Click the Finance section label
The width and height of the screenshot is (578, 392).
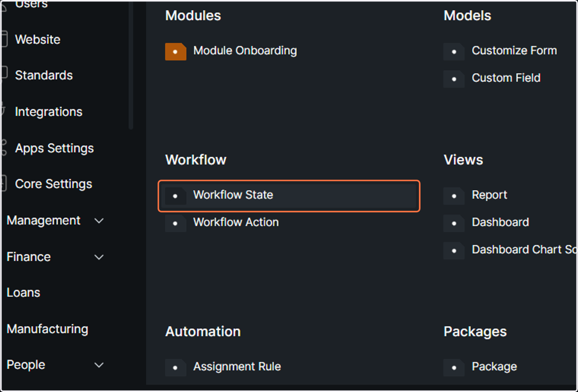[x=28, y=257]
